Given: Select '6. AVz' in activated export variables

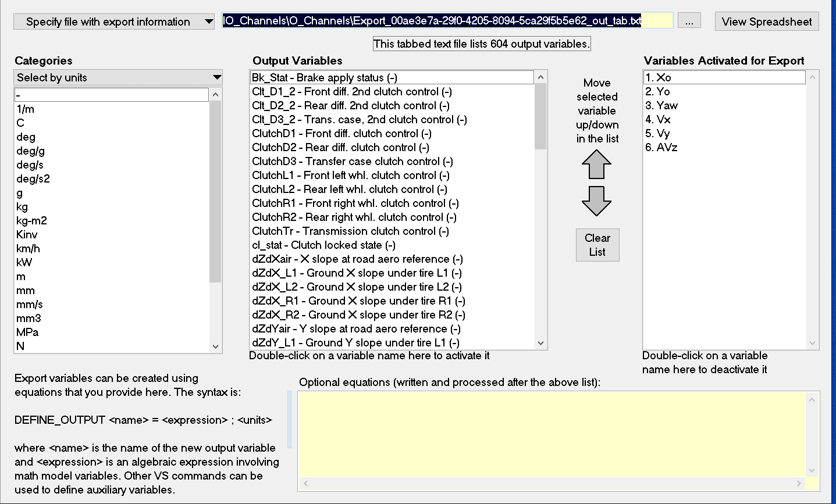Looking at the screenshot, I should [724, 147].
